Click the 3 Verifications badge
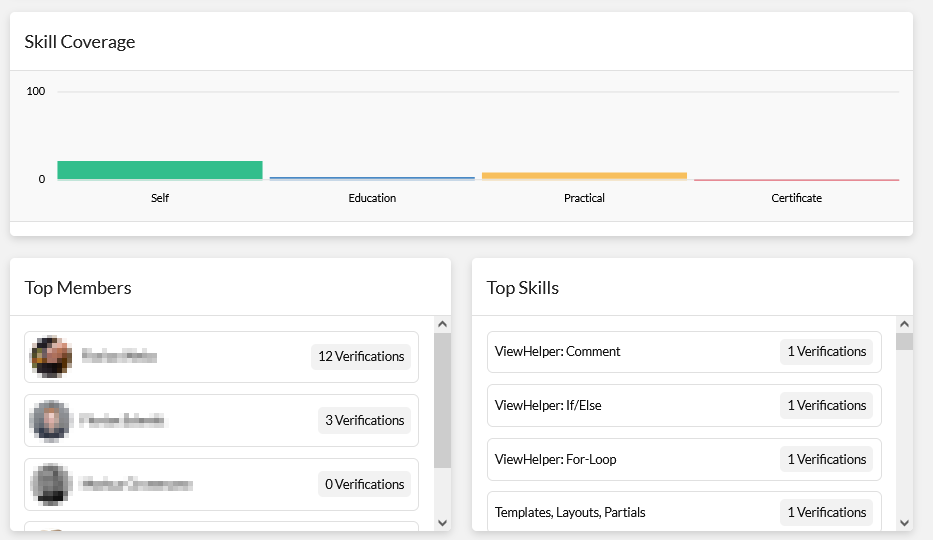The image size is (933, 540). pos(364,420)
